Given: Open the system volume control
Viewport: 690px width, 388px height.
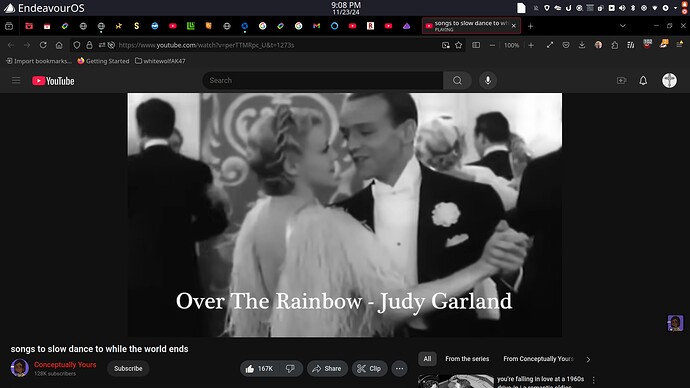Looking at the screenshot, I should (x=622, y=8).
